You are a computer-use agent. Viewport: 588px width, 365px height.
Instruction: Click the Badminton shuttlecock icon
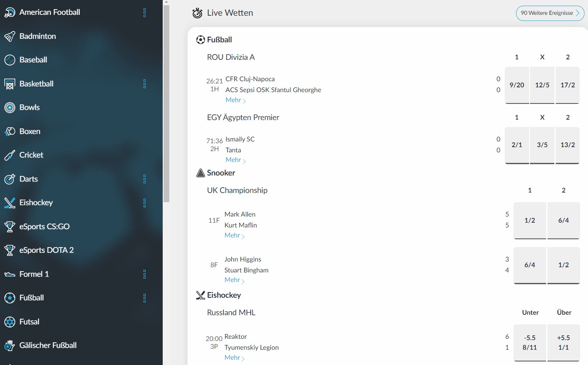pos(10,36)
